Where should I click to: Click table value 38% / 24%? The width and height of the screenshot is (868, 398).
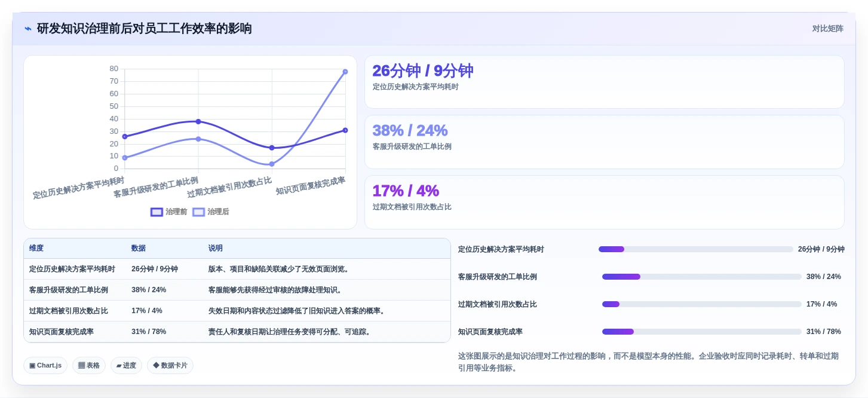pos(149,290)
